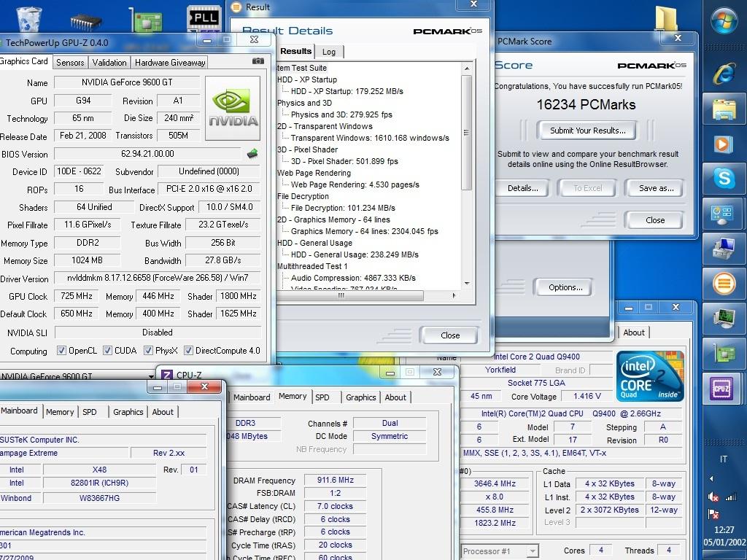This screenshot has width=747, height=560.
Task: Open the About tab in CPU-Z Memory window
Action: tap(395, 397)
